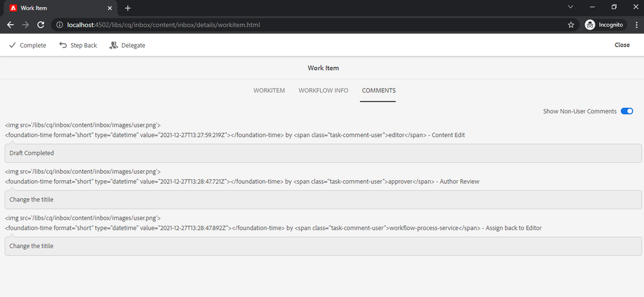This screenshot has width=644, height=297.
Task: Click the Draft Completed comment box
Action: pos(322,153)
